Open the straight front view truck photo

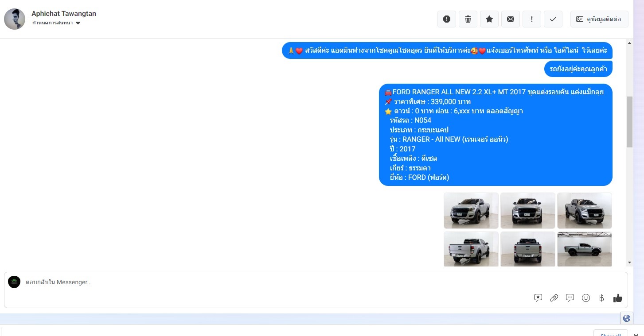tap(528, 211)
